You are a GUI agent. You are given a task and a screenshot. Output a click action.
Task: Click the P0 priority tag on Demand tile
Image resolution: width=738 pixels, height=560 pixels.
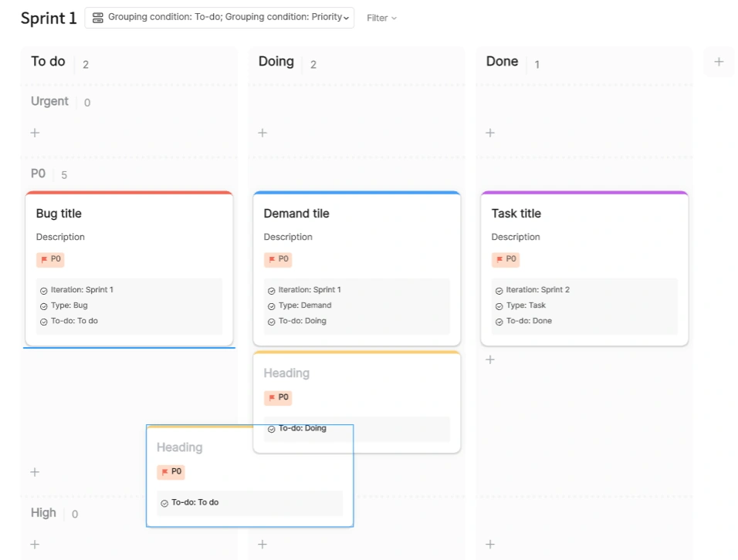(x=278, y=259)
